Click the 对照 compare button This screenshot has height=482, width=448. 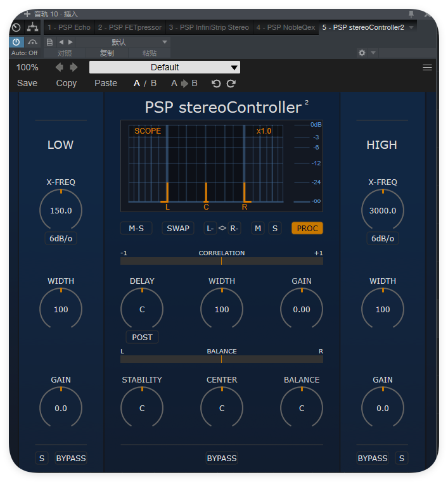pos(65,53)
